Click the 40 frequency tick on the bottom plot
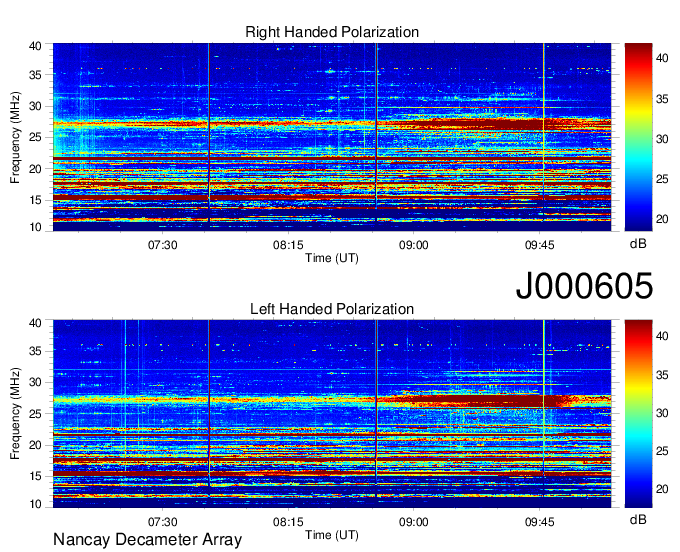Screen dimensions: 680x552 tap(35, 323)
